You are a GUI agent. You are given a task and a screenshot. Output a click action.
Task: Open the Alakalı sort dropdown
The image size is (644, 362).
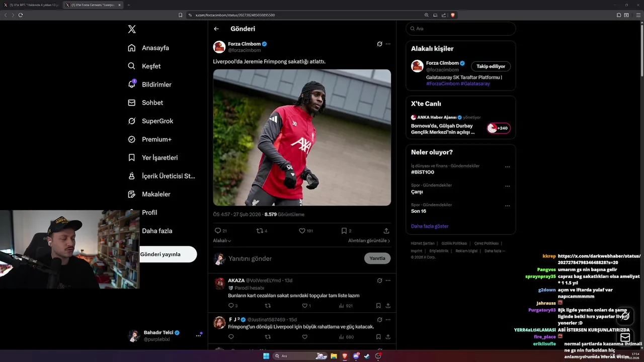tap(222, 241)
